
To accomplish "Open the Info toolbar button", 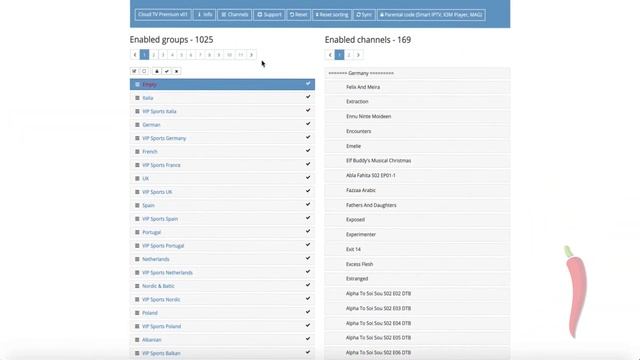I will [x=204, y=15].
